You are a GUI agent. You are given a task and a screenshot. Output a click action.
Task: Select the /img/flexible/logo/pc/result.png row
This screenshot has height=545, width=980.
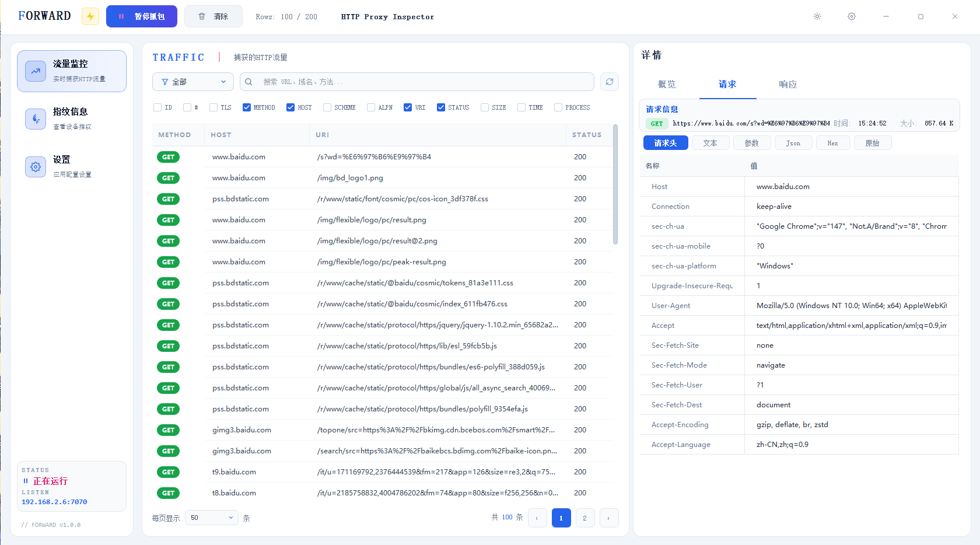point(383,220)
